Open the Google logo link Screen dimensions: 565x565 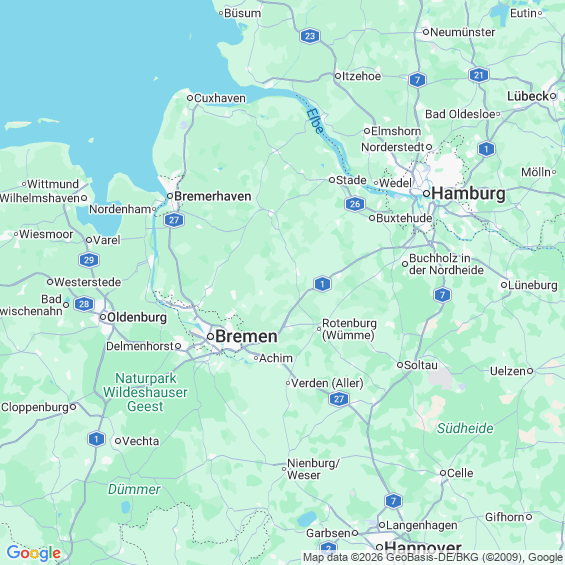pos(34,553)
